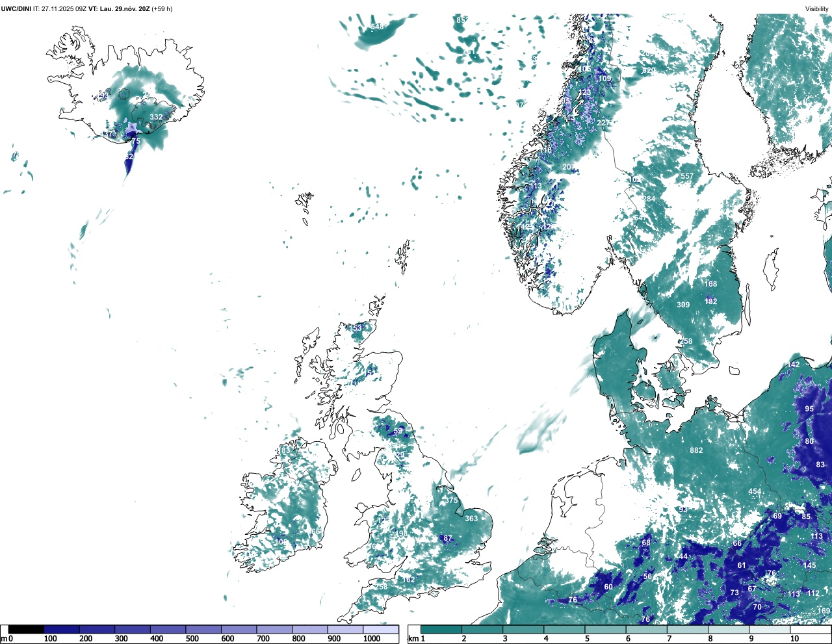Click the '557' value over Sweden

(687, 177)
